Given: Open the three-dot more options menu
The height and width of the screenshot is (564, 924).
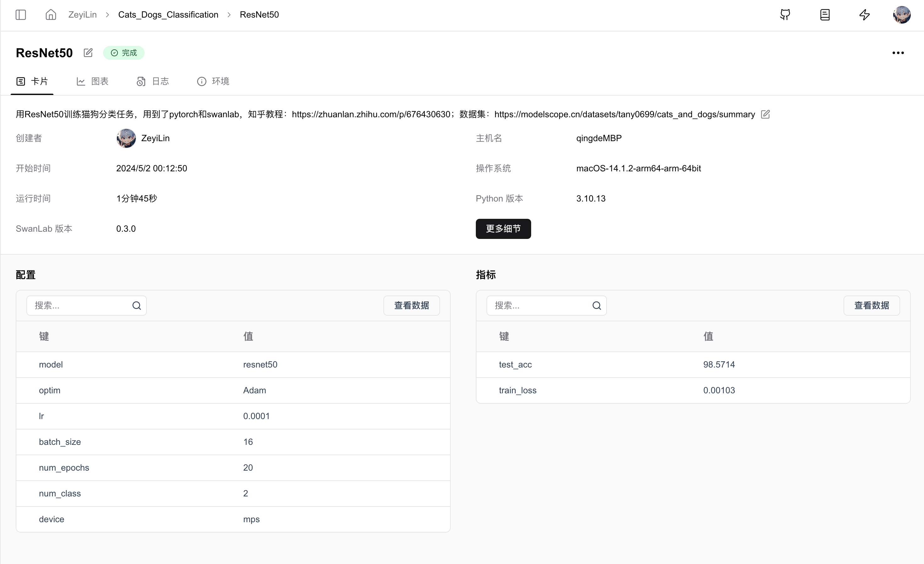Looking at the screenshot, I should 898,53.
